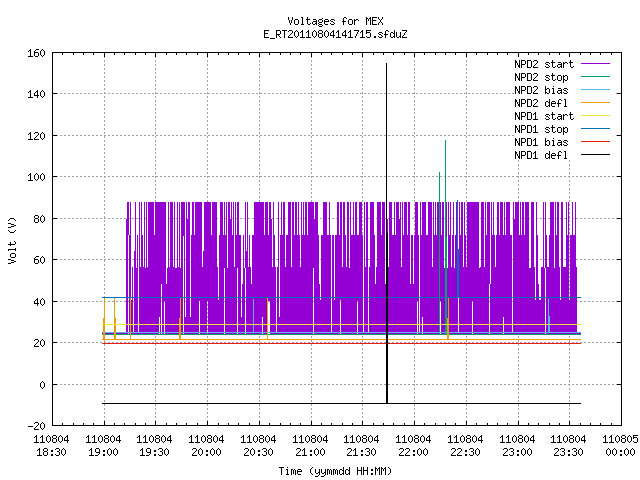Click the y-axis value 80

click(x=39, y=219)
